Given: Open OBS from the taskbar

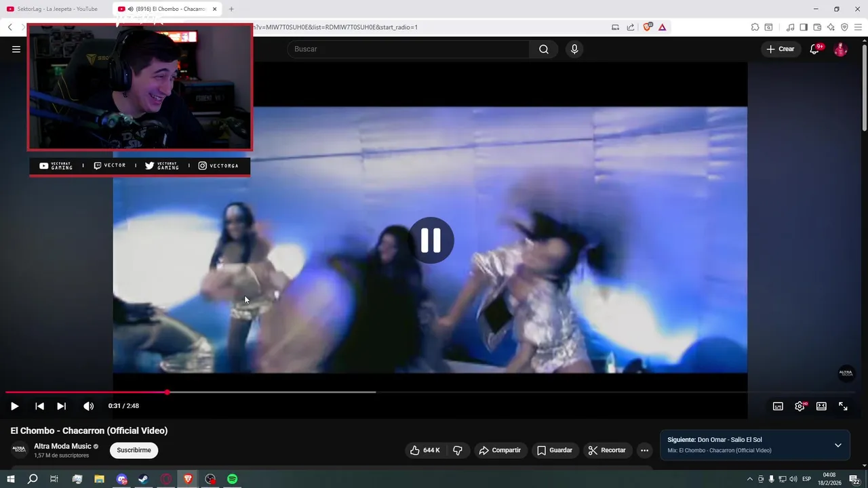Looking at the screenshot, I should (210, 479).
